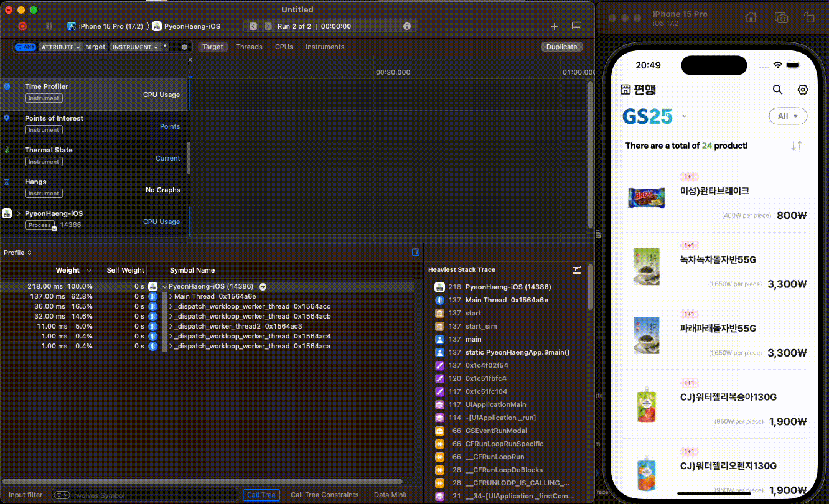The height and width of the screenshot is (504, 829).
Task: Select the Hangs track hourglass icon
Action: point(7,182)
